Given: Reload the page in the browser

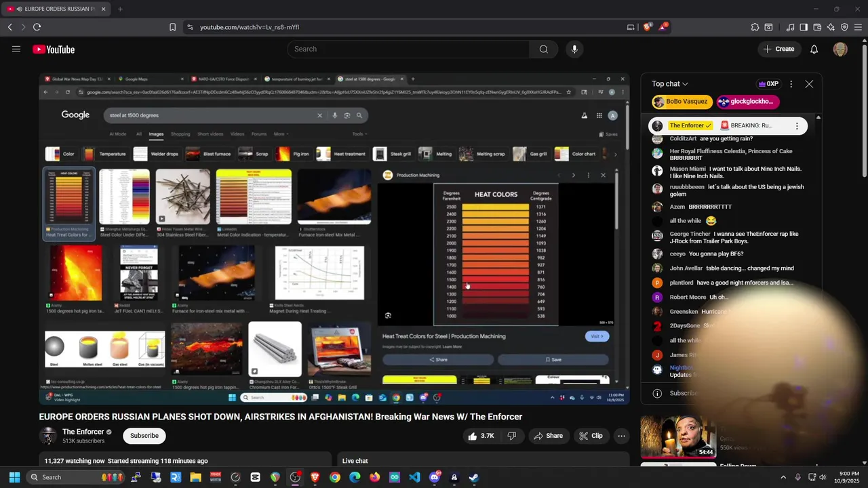Looking at the screenshot, I should (37, 27).
